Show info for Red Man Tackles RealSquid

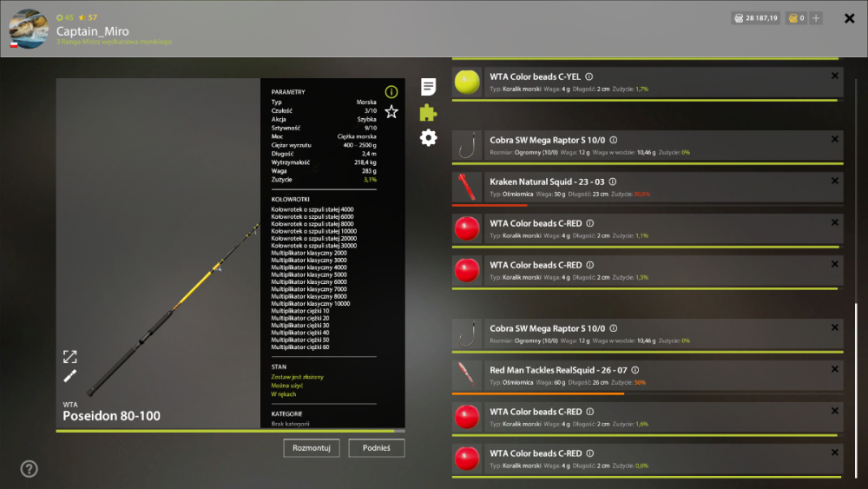tap(635, 370)
